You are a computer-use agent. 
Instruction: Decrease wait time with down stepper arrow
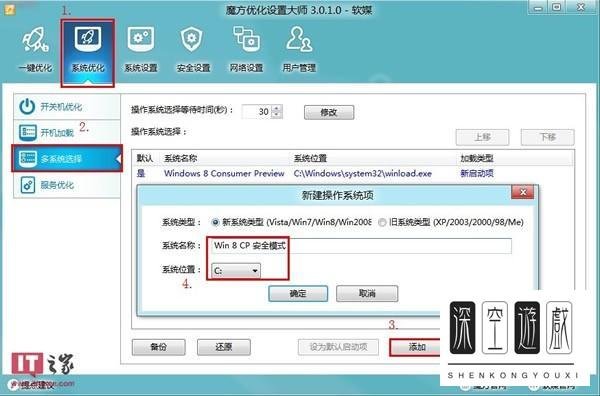(277, 115)
